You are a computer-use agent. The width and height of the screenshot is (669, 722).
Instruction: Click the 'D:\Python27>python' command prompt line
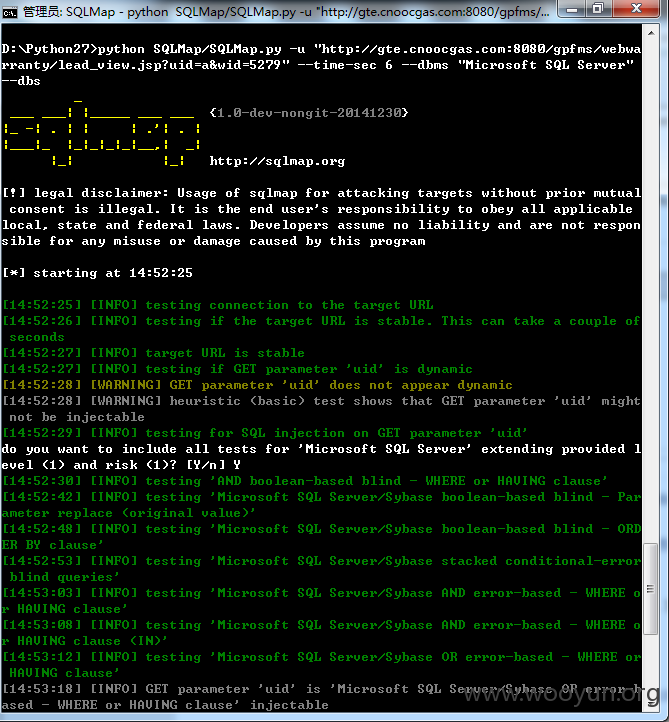(x=321, y=65)
